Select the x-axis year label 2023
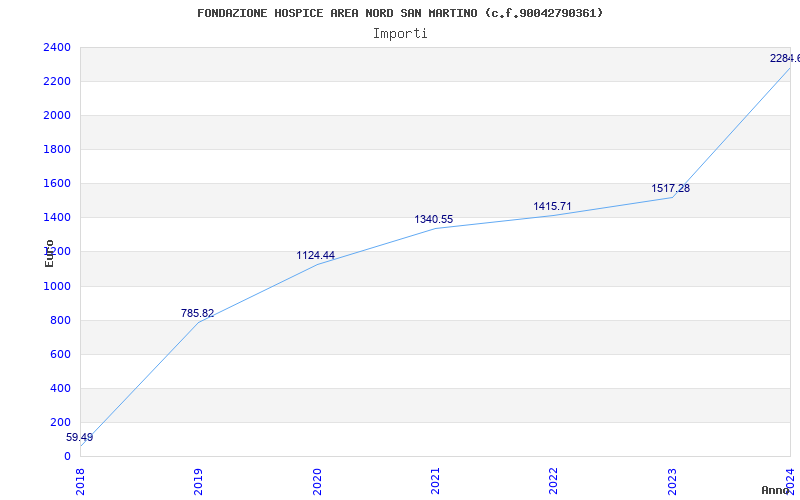This screenshot has height=500, width=800. (x=672, y=482)
